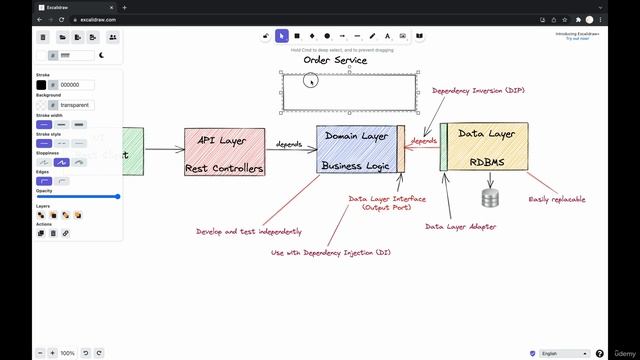Select the Line tool
Screen dimensions: 640x360
357,36
